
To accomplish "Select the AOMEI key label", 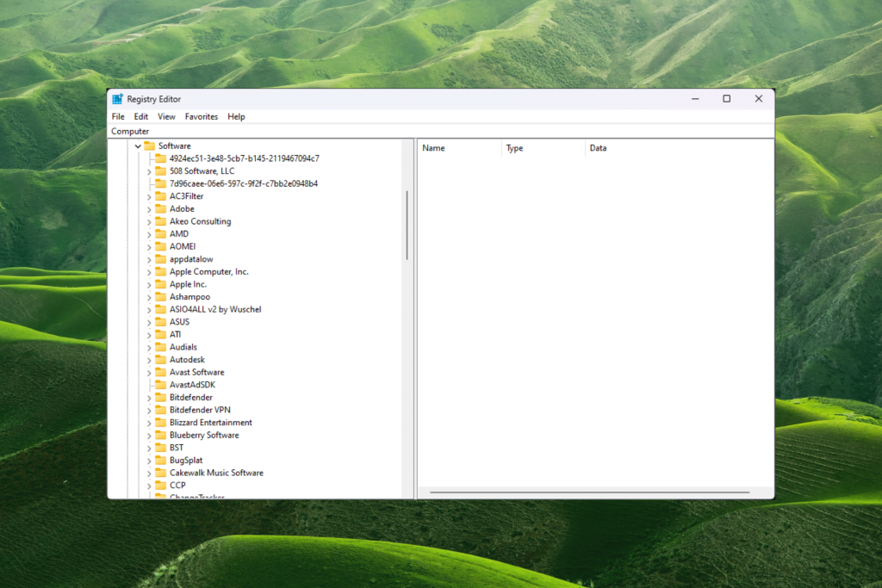I will (x=183, y=246).
